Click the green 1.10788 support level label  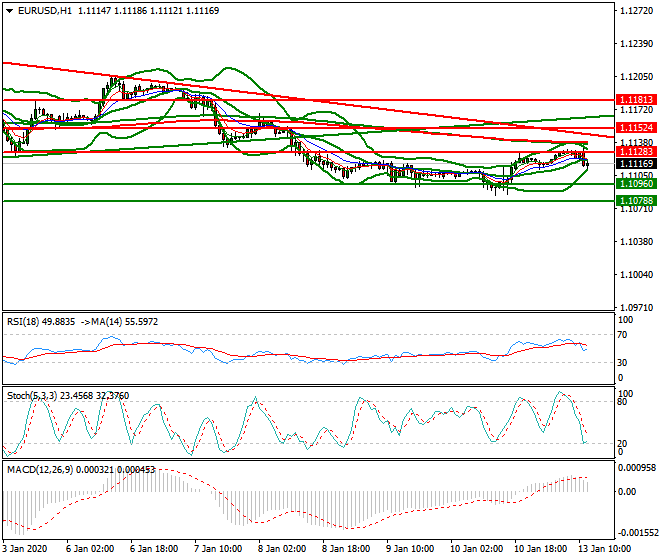click(636, 201)
